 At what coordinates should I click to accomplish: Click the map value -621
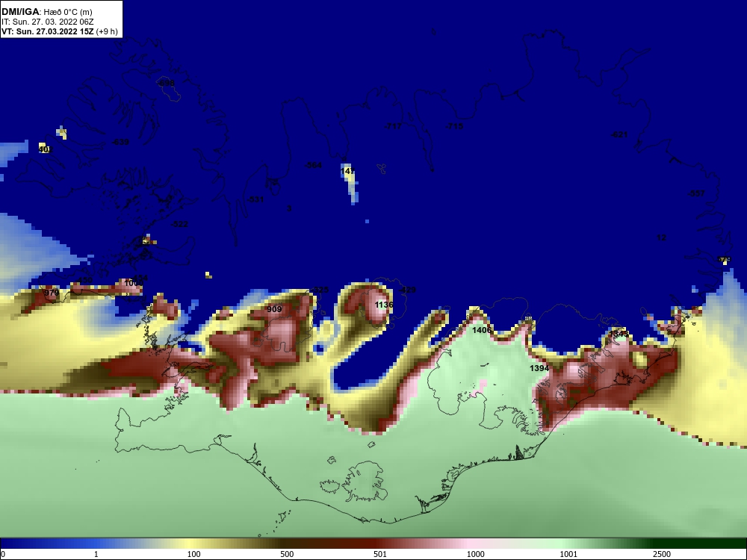619,134
